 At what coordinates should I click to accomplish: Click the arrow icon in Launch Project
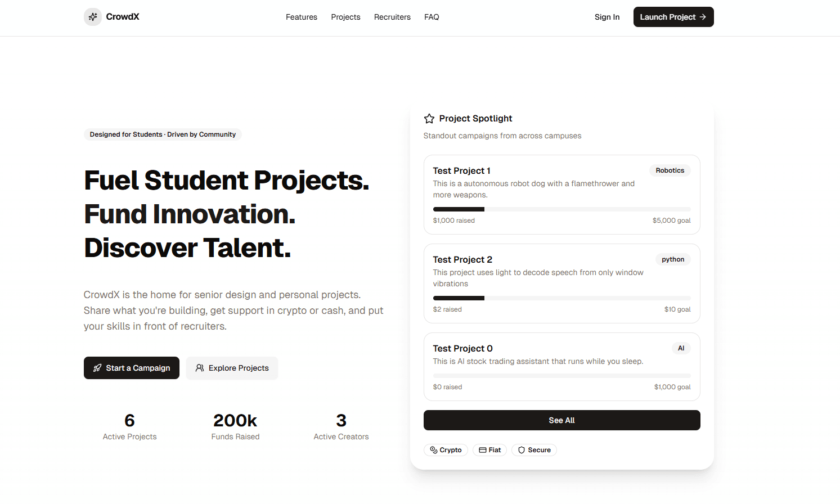pyautogui.click(x=702, y=17)
